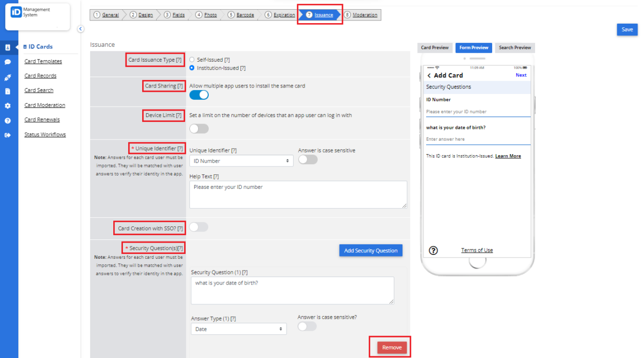Open the Answer Type dropdown
This screenshot has width=644, height=358.
click(x=238, y=329)
